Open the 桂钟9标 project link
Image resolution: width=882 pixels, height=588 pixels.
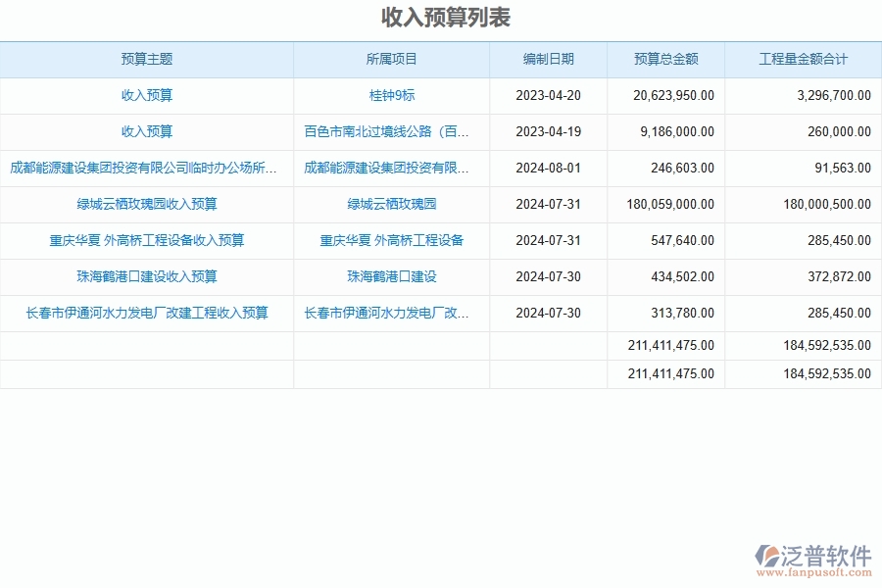391,95
